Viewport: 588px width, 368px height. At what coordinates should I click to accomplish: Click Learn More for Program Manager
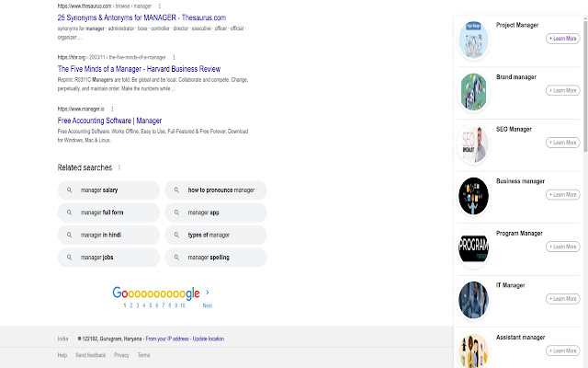563,247
